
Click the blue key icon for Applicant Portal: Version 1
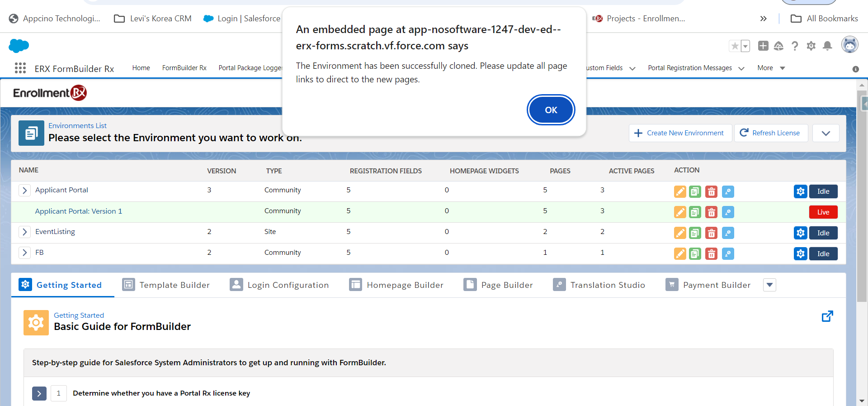(728, 212)
